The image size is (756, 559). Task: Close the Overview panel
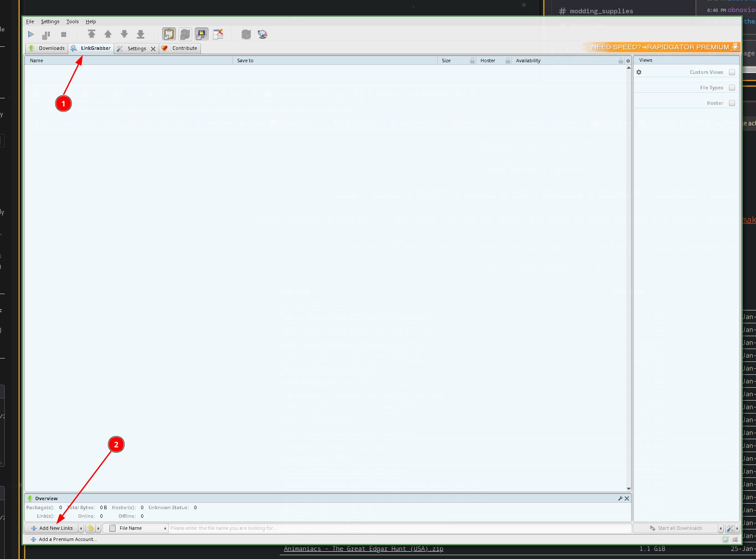[627, 498]
